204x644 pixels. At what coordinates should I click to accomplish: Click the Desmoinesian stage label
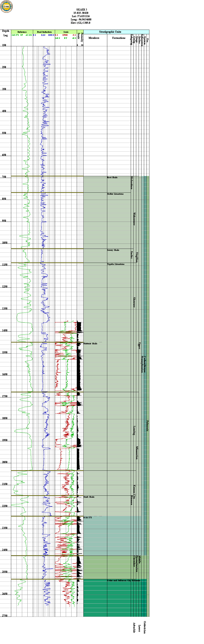(137, 563)
